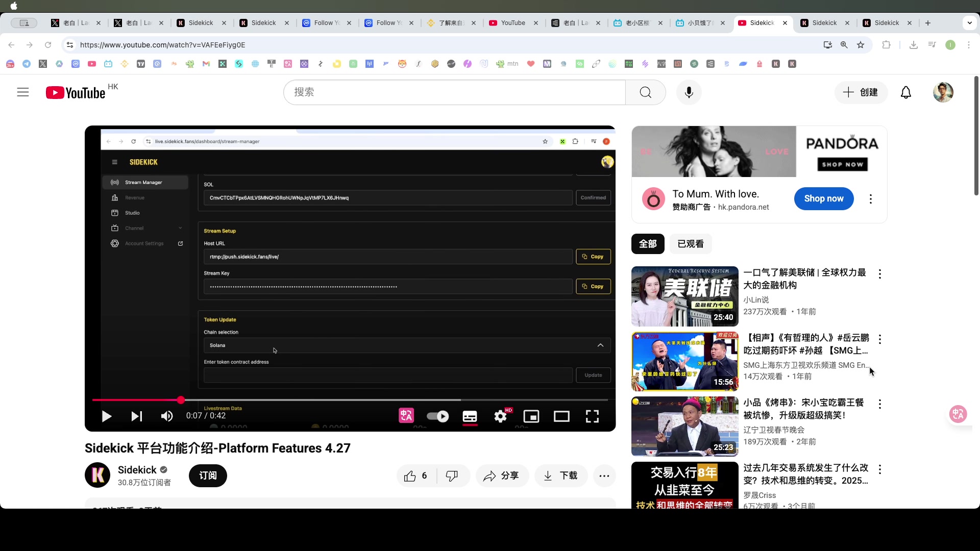980x551 pixels.
Task: Like the video with thumbs up
Action: pyautogui.click(x=415, y=476)
